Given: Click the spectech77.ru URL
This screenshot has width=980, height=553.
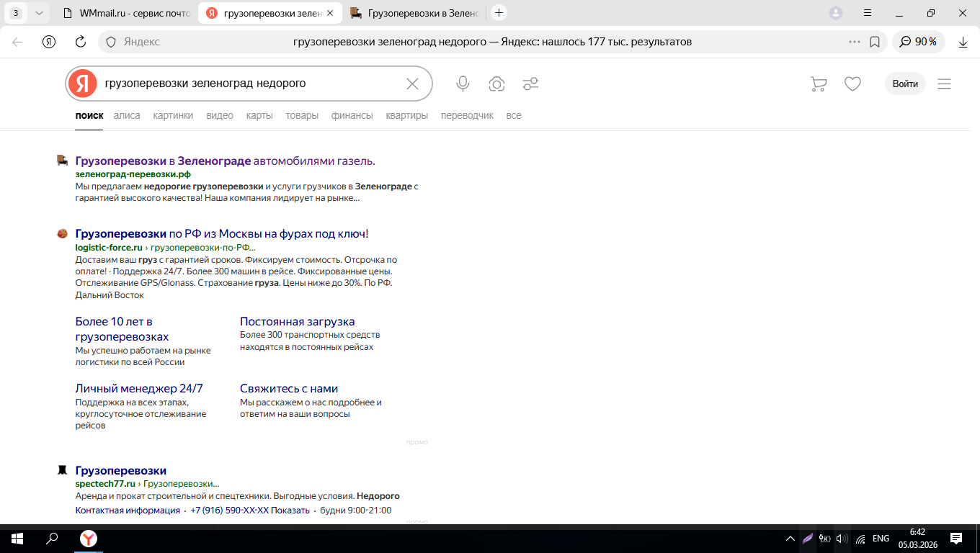Looking at the screenshot, I should pos(105,484).
